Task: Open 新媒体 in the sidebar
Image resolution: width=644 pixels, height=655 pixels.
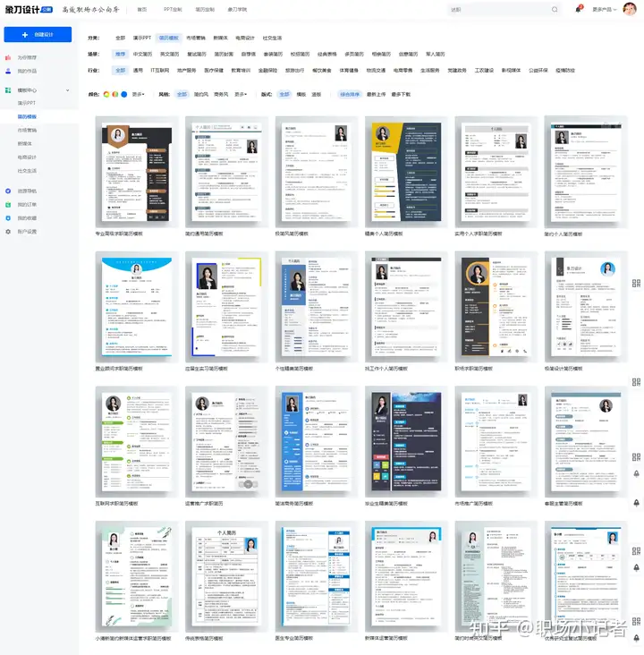Action: click(x=25, y=144)
